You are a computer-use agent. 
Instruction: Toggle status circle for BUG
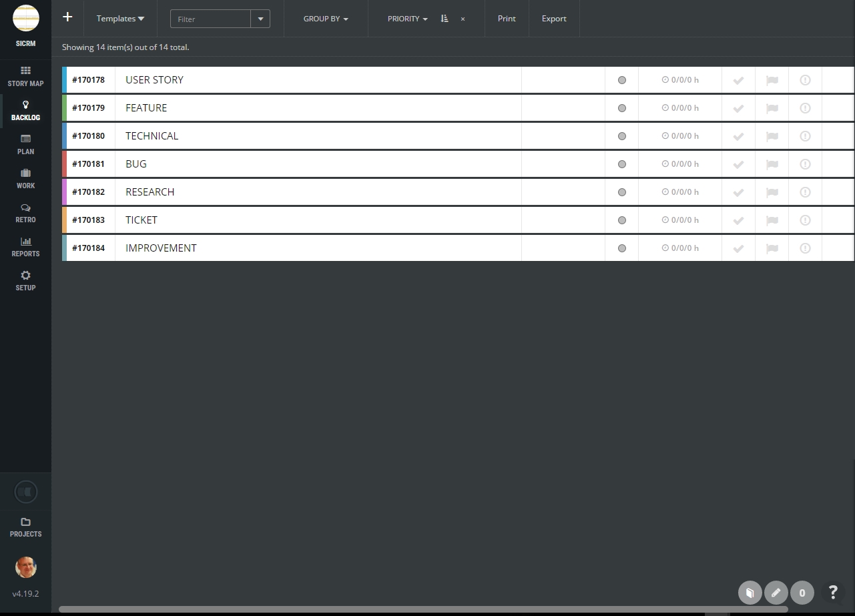(622, 164)
